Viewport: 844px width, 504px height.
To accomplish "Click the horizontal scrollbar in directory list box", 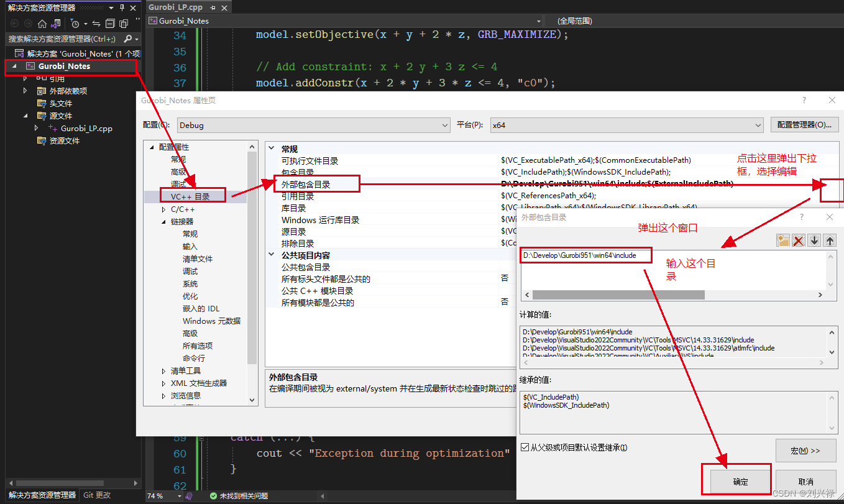I will click(x=618, y=295).
